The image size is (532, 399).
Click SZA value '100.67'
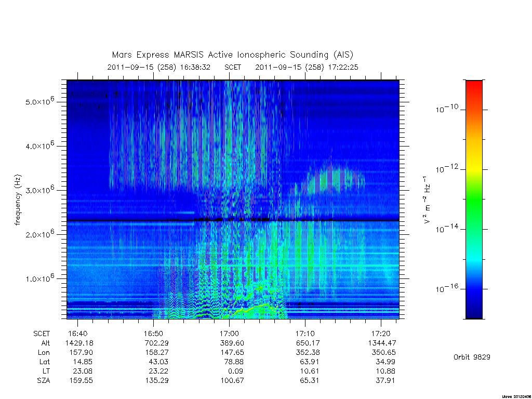coord(232,381)
